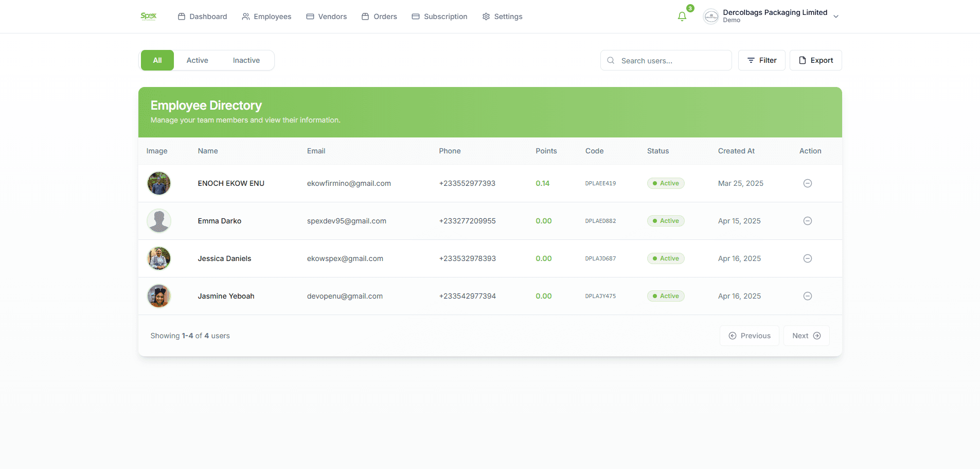Screen dimensions: 980x469
Task: Click the action icon for Jasmine Yeboah
Action: click(x=807, y=296)
